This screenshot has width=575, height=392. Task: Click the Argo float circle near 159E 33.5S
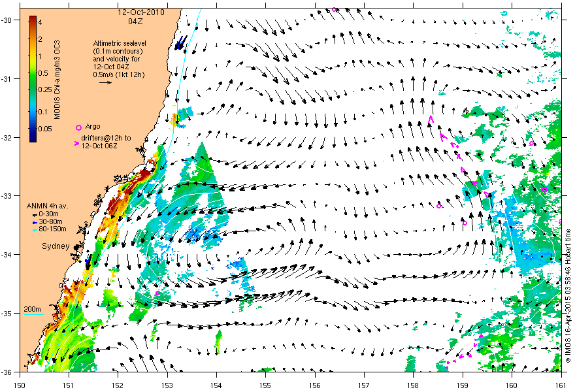tap(465, 223)
